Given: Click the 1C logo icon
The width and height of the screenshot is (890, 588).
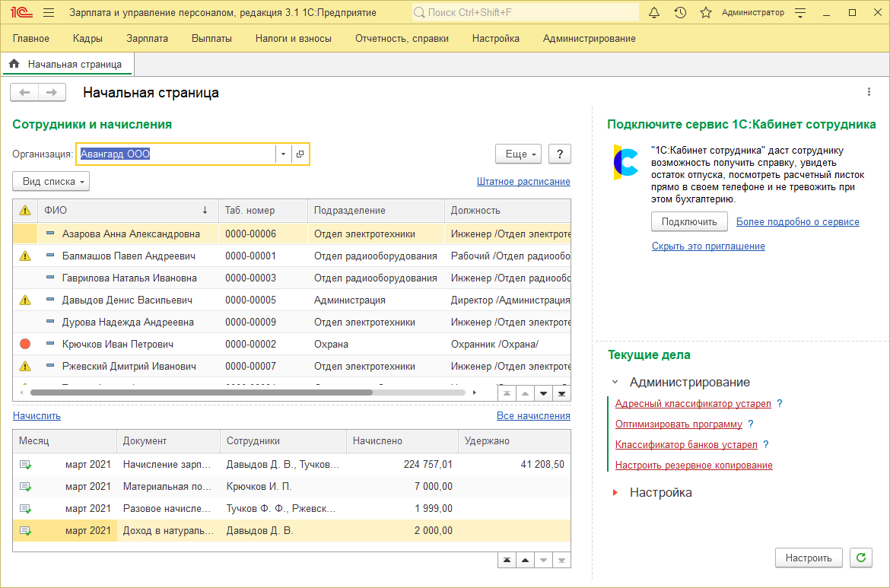Looking at the screenshot, I should point(22,13).
